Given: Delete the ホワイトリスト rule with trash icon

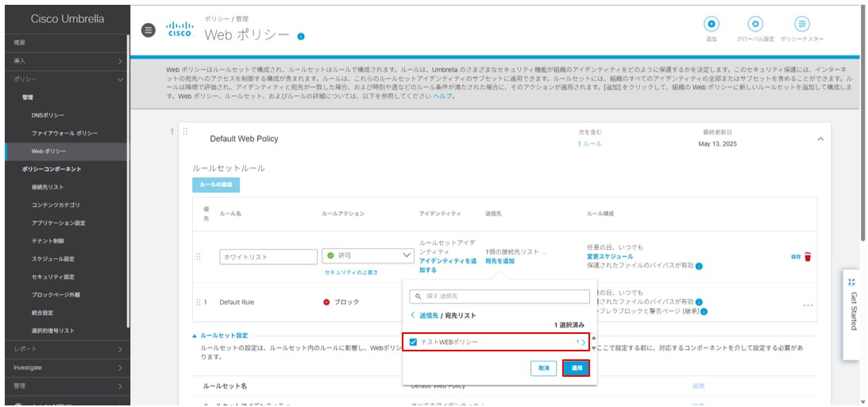Looking at the screenshot, I should pyautogui.click(x=808, y=257).
